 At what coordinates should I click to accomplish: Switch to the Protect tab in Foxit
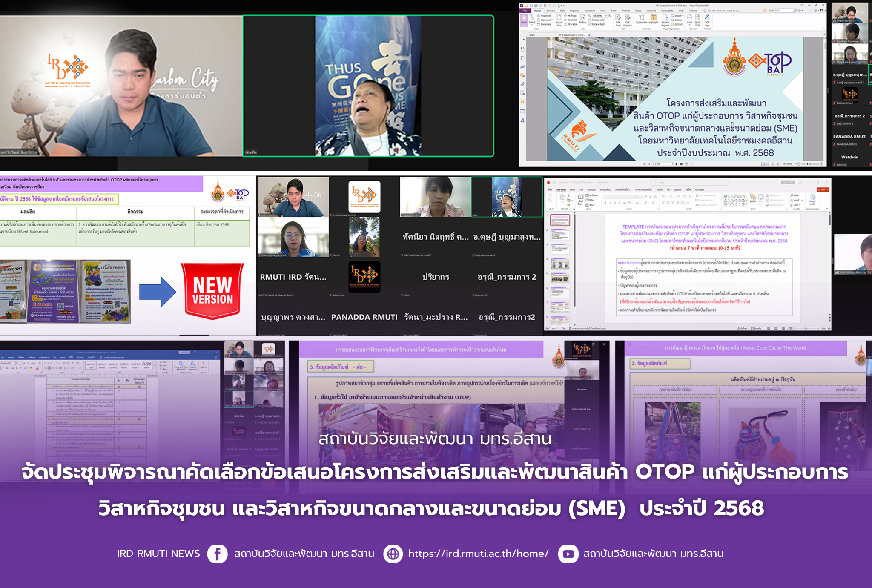pos(625,11)
